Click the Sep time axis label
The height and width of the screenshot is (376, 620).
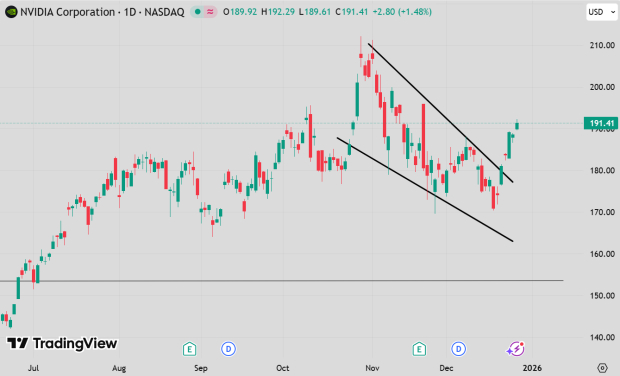[x=200, y=368]
